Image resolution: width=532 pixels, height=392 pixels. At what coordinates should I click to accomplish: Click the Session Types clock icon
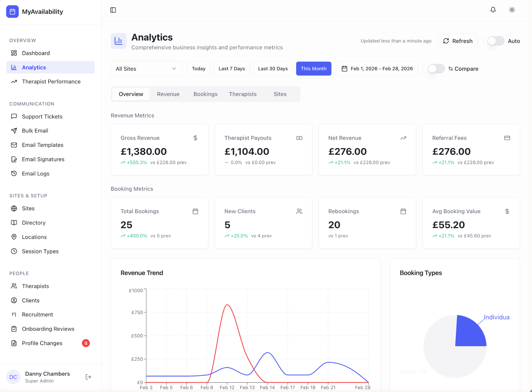[14, 251]
